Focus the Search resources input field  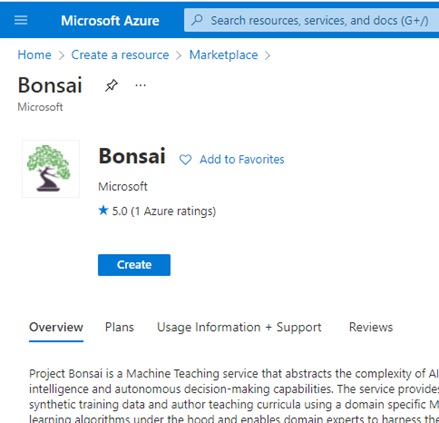(311, 20)
